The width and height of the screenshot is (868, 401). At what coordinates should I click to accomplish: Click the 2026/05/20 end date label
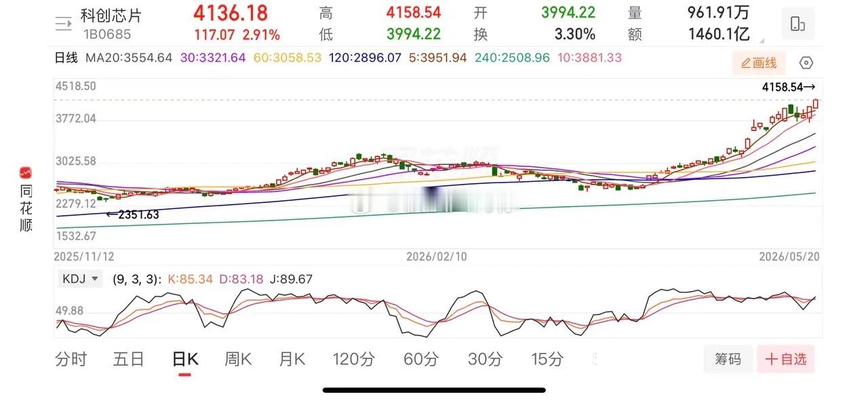coord(790,256)
